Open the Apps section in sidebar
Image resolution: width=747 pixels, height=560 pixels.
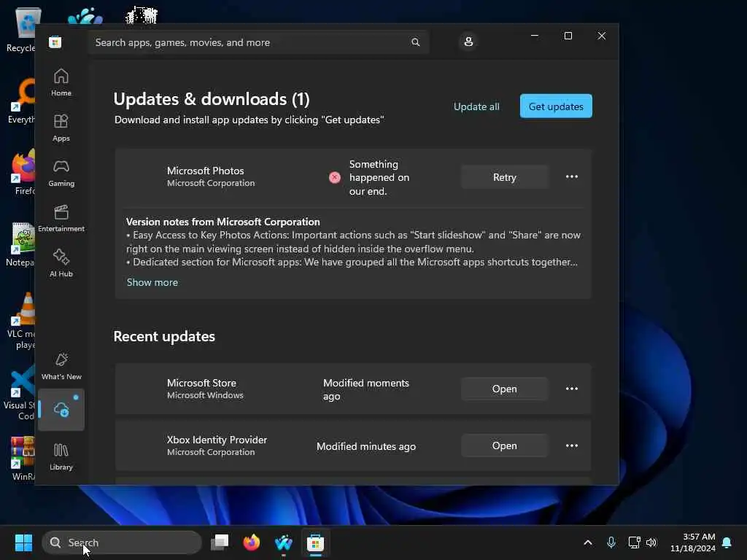tap(61, 128)
